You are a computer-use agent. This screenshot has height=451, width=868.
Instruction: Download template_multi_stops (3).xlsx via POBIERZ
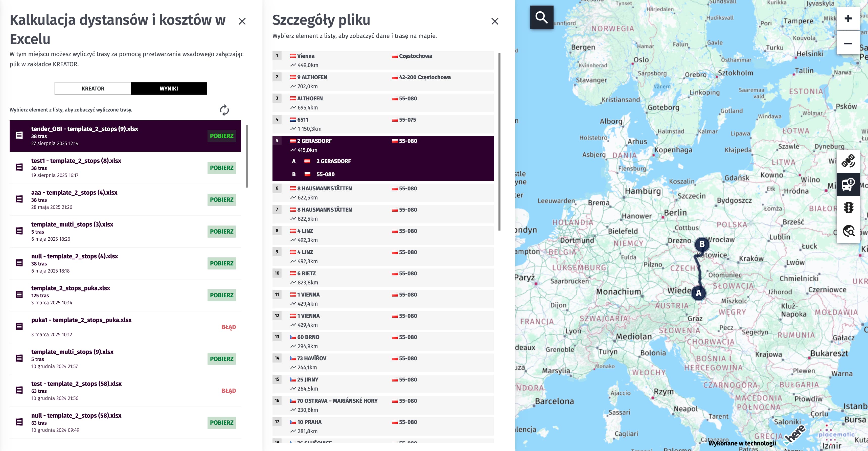coord(221,232)
